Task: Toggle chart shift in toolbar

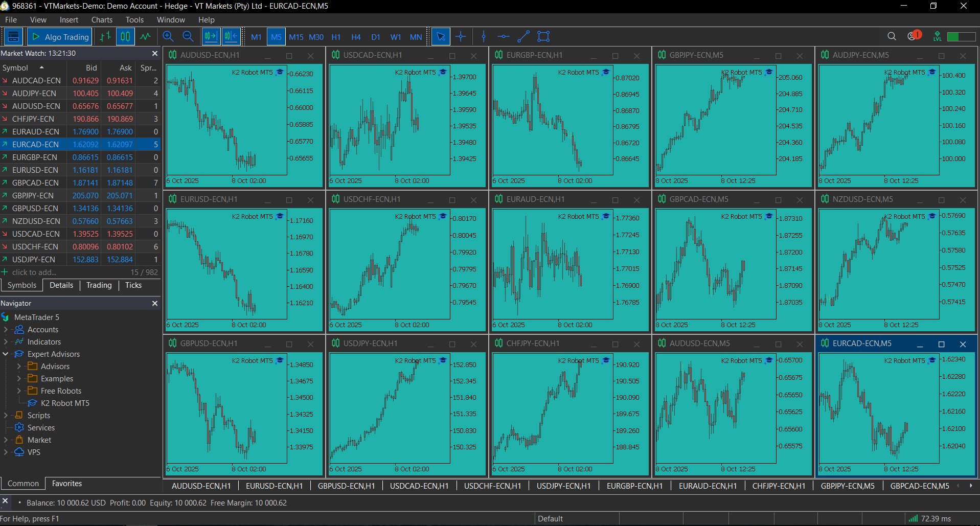Action: click(231, 37)
